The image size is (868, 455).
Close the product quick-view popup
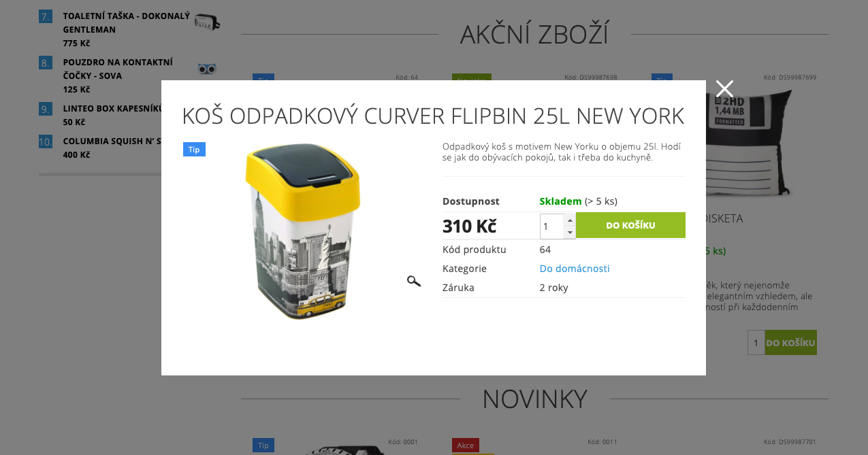pyautogui.click(x=724, y=88)
